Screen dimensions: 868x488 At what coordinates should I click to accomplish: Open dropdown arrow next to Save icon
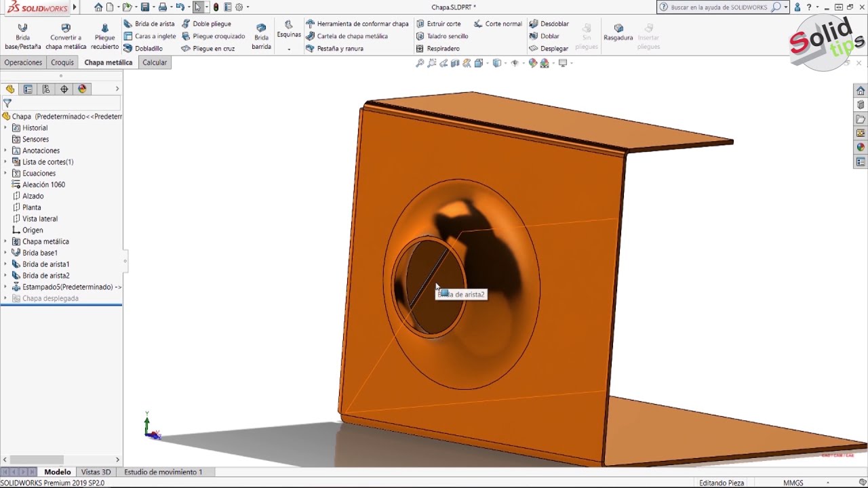[x=153, y=7]
